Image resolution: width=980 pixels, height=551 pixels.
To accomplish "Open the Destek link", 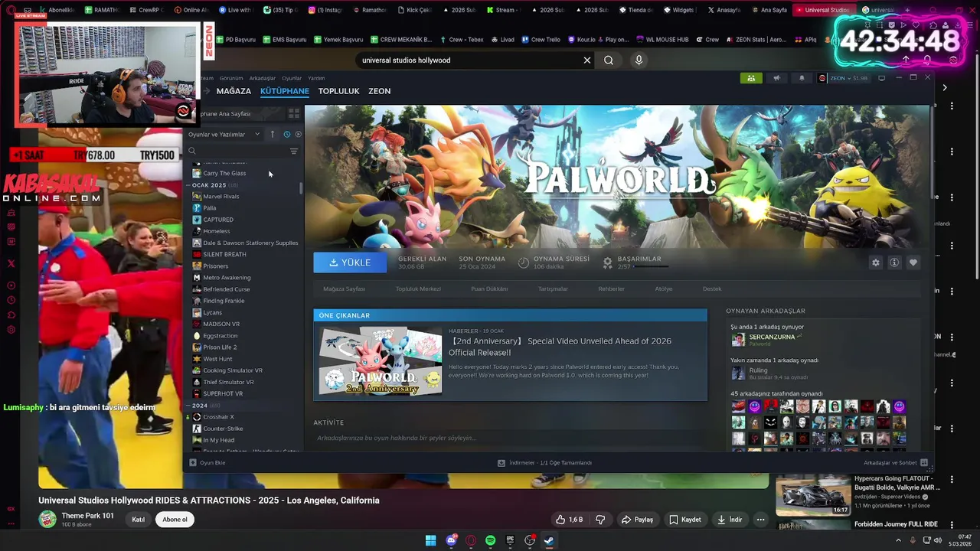I will point(712,289).
